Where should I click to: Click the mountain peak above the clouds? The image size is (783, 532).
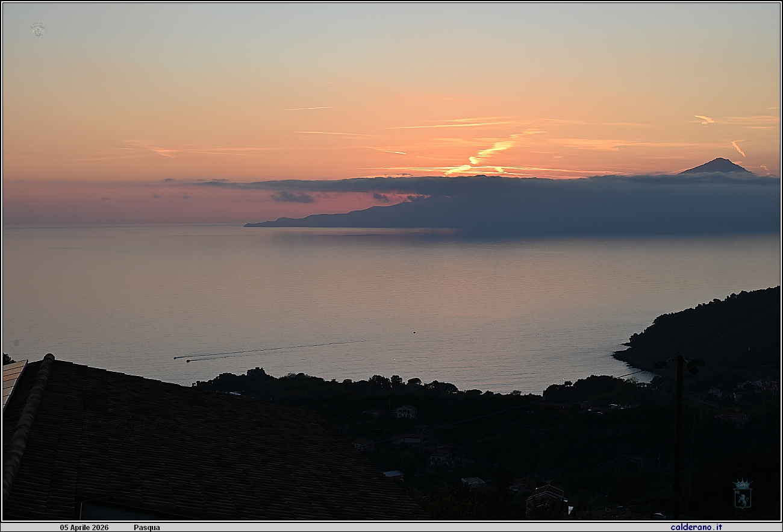pos(716,165)
